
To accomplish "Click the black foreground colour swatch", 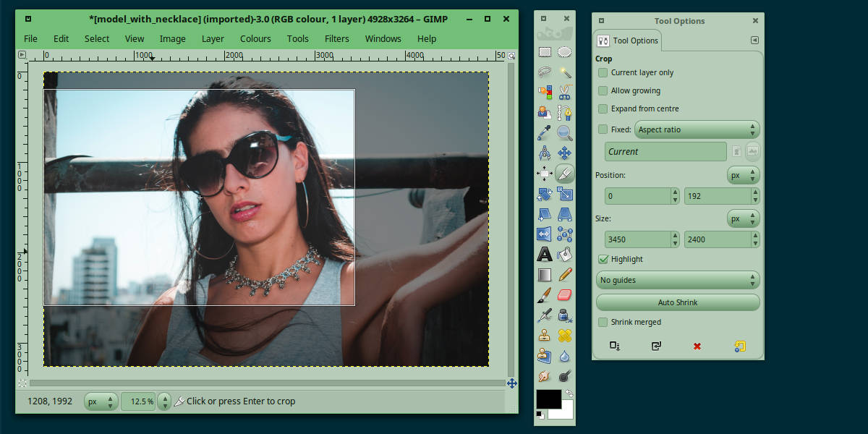I will [x=547, y=399].
